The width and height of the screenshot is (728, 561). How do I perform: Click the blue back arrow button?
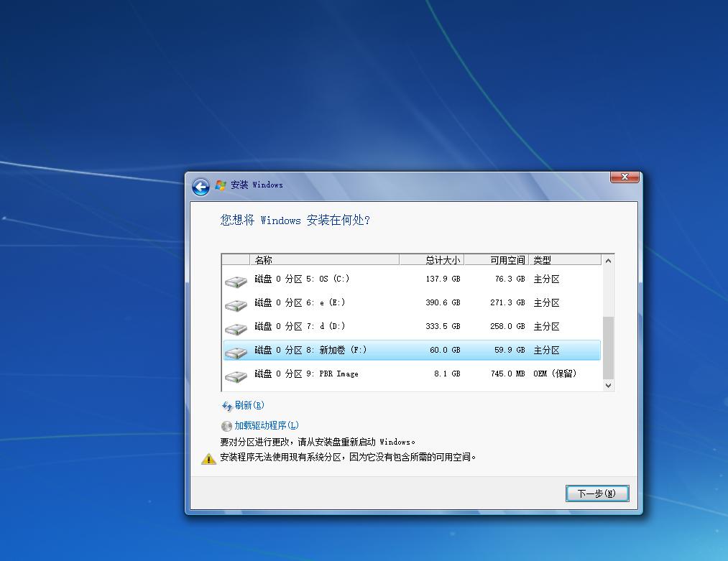click(201, 187)
